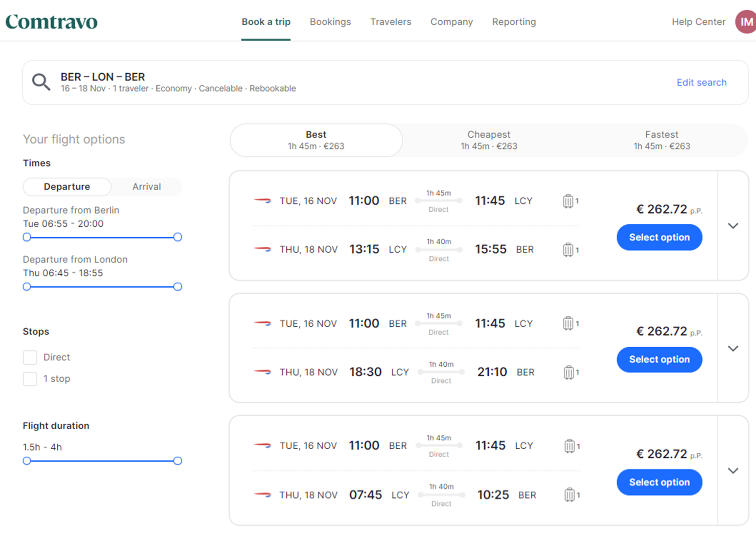Click the 07:45 departure time

pos(365,495)
